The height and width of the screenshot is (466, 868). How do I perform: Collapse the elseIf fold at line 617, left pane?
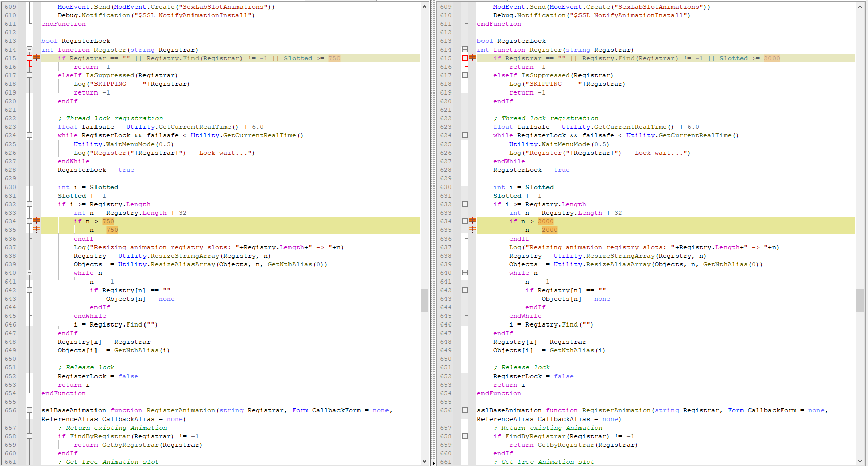click(29, 75)
